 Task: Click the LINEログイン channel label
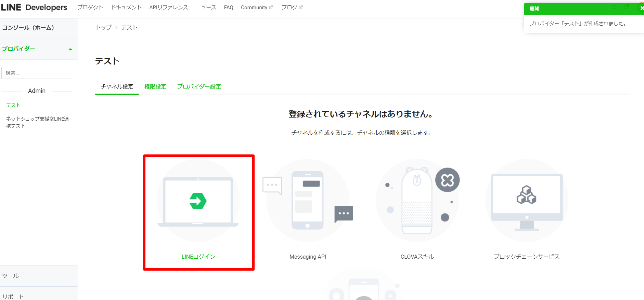pos(198,257)
